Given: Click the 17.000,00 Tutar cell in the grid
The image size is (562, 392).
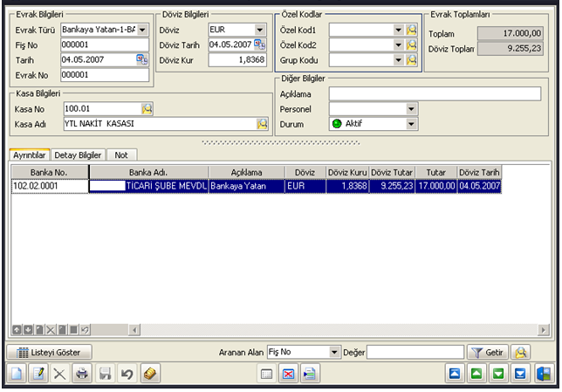Looking at the screenshot, I should pyautogui.click(x=436, y=186).
